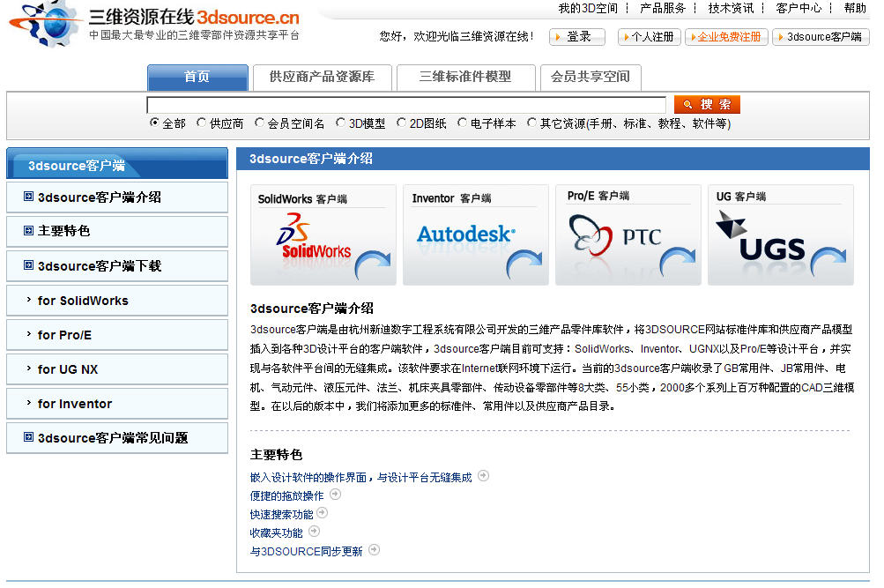This screenshot has width=884, height=588.
Task: Click the arrow icon after 与3DSOURCE同步更新
Action: pos(375,550)
